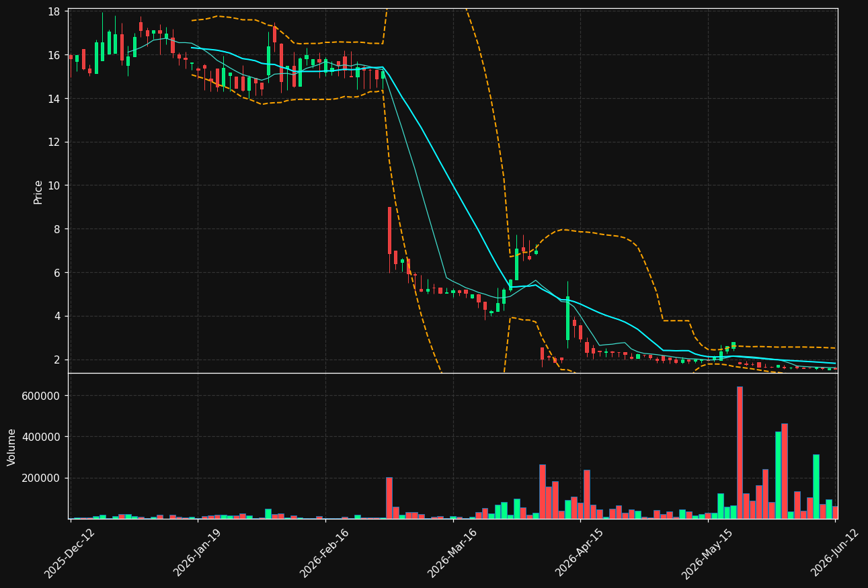868x588 pixels.
Task: Click the large red gap-down candle near 8
Action: point(389,230)
